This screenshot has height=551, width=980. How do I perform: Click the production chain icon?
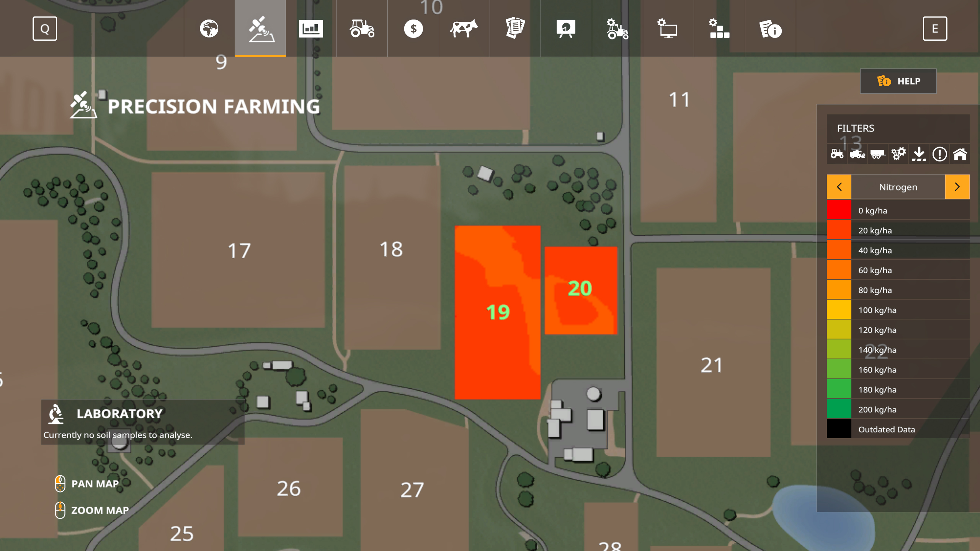tap(719, 28)
